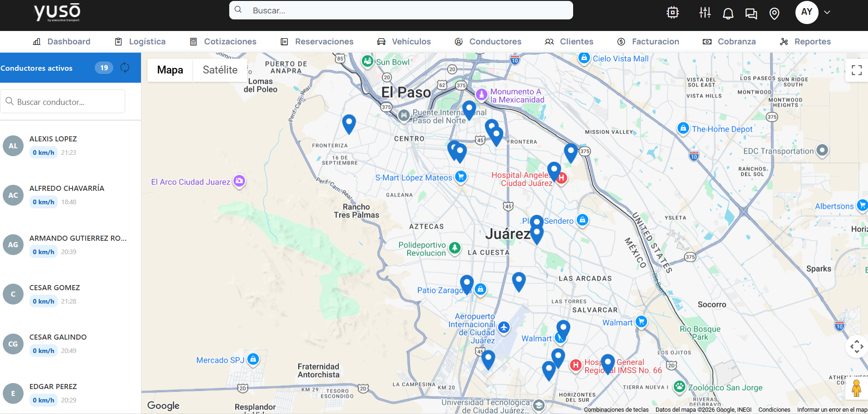Select driver ALEXIS LOPEZ
Image resolution: width=868 pixels, height=414 pixels.
(x=70, y=146)
